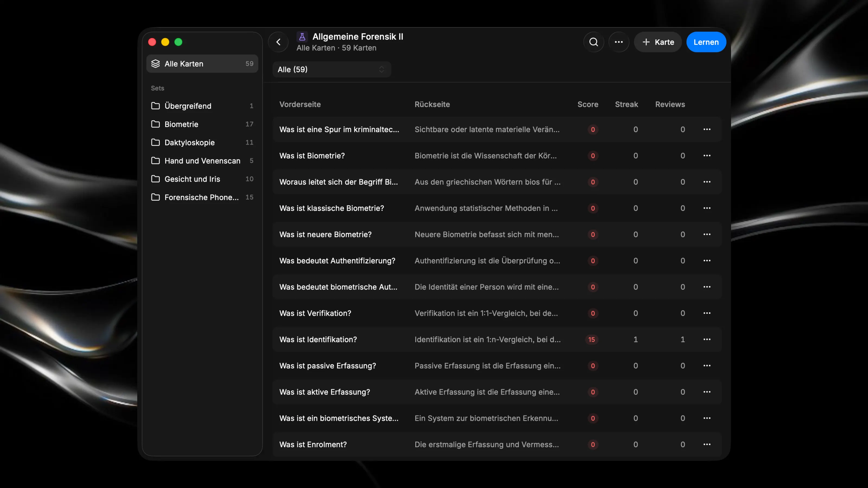
Task: Click answer 'Sichtbare oder latente materielle Verän...'
Action: tap(487, 129)
